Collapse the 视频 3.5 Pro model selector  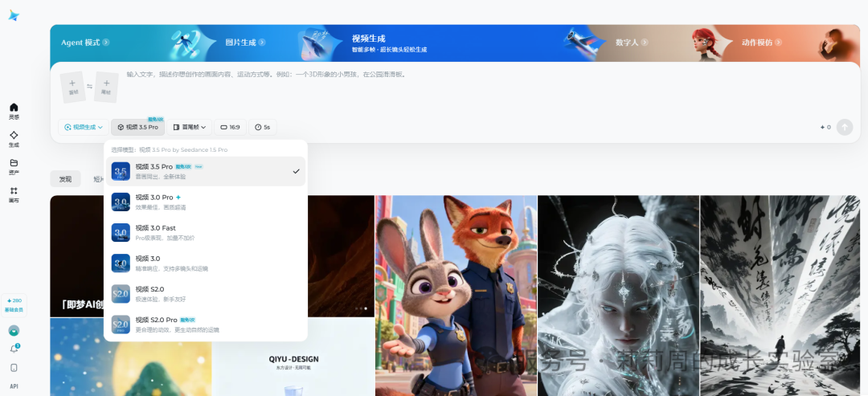click(x=138, y=127)
